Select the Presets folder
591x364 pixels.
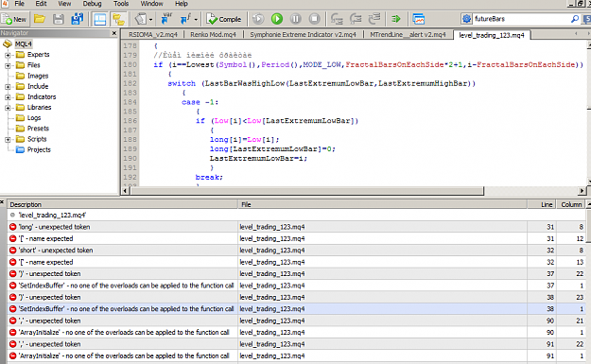38,129
